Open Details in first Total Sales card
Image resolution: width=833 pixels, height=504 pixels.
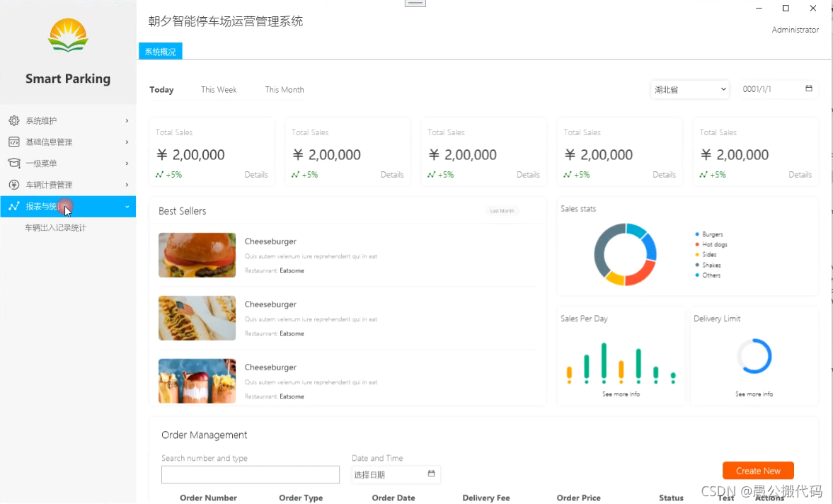click(256, 175)
